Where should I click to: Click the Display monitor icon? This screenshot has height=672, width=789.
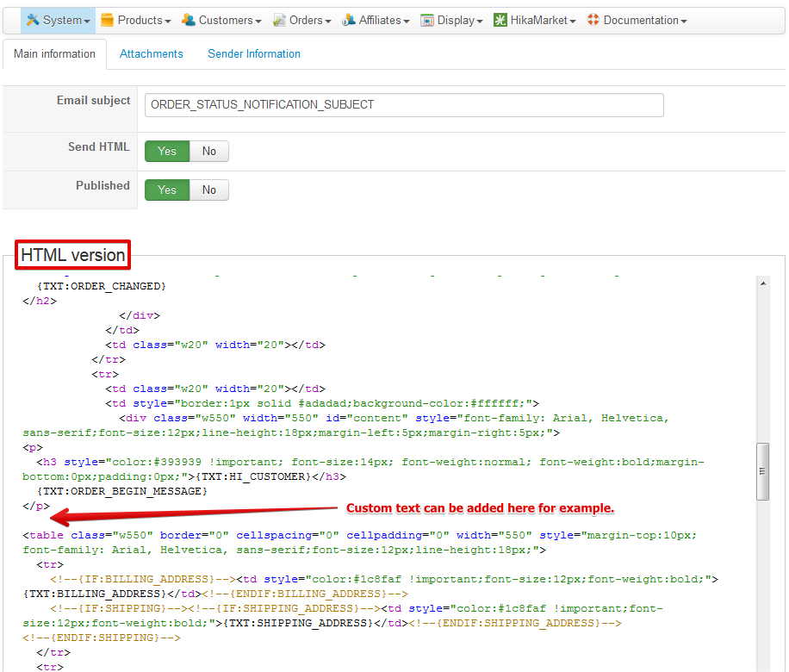click(x=427, y=20)
